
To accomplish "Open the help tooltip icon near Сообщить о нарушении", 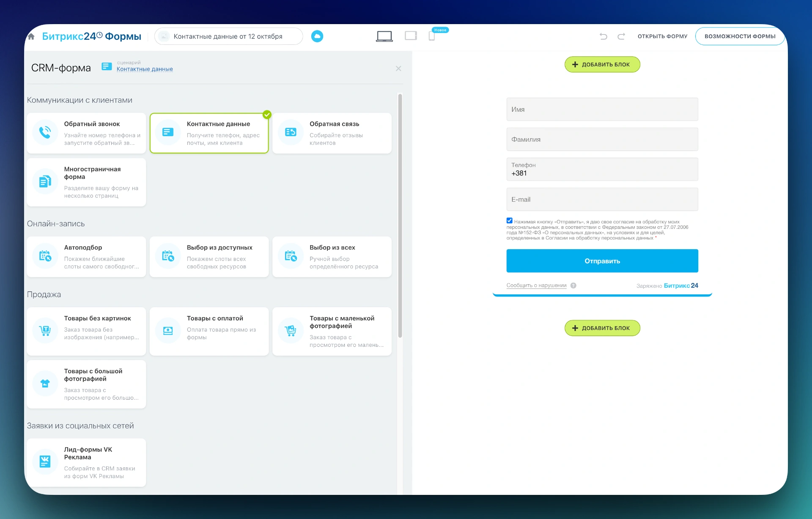I will [x=574, y=286].
